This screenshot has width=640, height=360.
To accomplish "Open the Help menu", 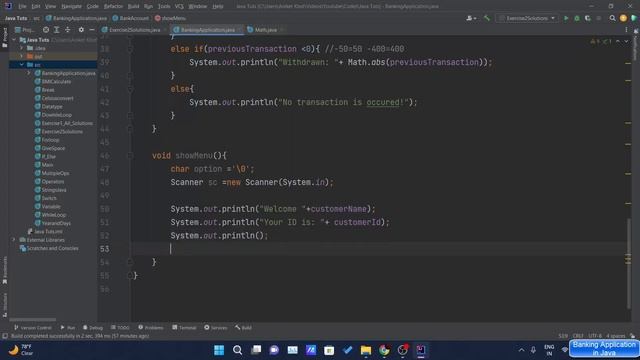I will [218, 7].
